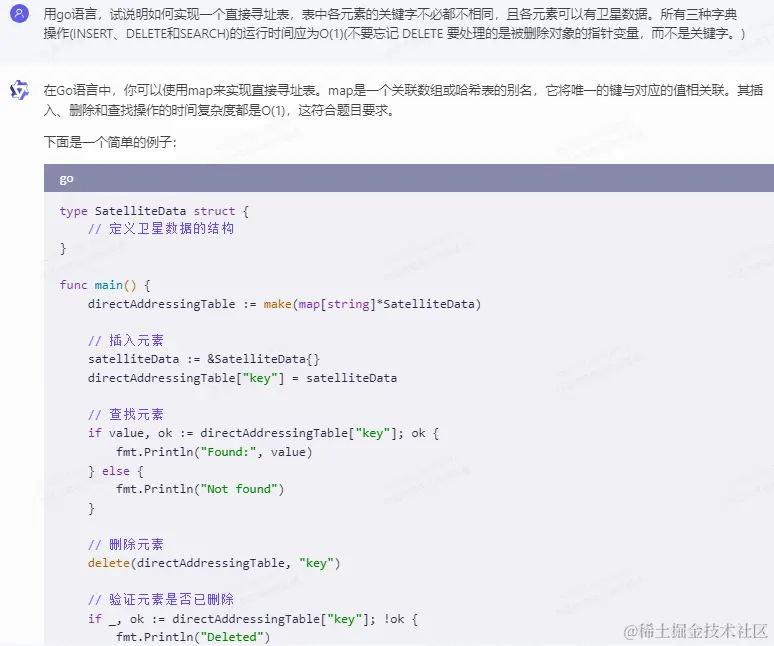This screenshot has height=646, width=774.
Task: Click the sentence '下面是一个简单的例子:'
Action: pos(110,142)
